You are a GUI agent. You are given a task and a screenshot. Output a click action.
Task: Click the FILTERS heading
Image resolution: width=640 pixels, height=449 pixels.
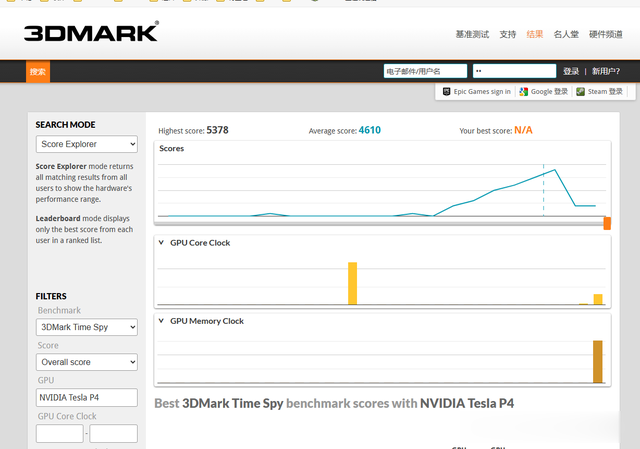pos(51,296)
